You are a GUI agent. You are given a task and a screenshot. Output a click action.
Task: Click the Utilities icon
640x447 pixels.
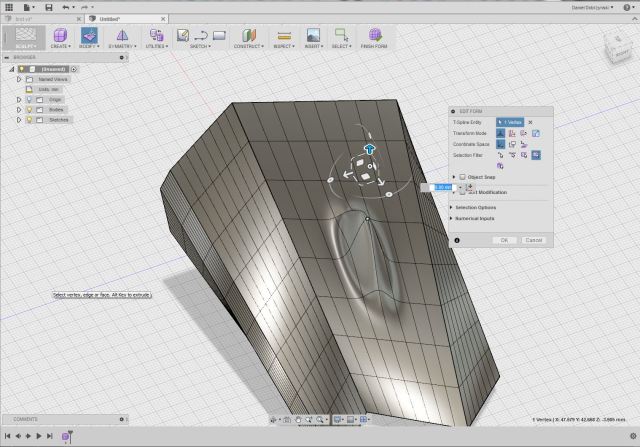pos(156,35)
